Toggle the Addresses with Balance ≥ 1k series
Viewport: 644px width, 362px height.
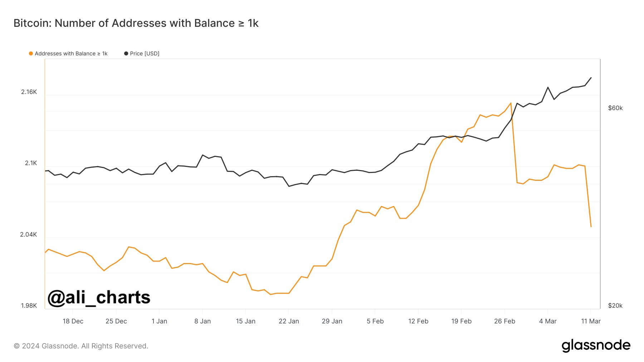point(71,54)
